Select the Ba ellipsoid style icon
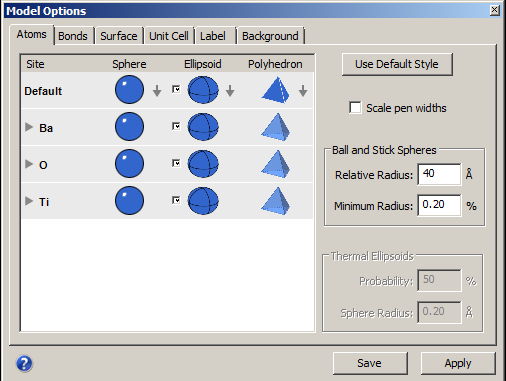The image size is (506, 381). tap(203, 127)
